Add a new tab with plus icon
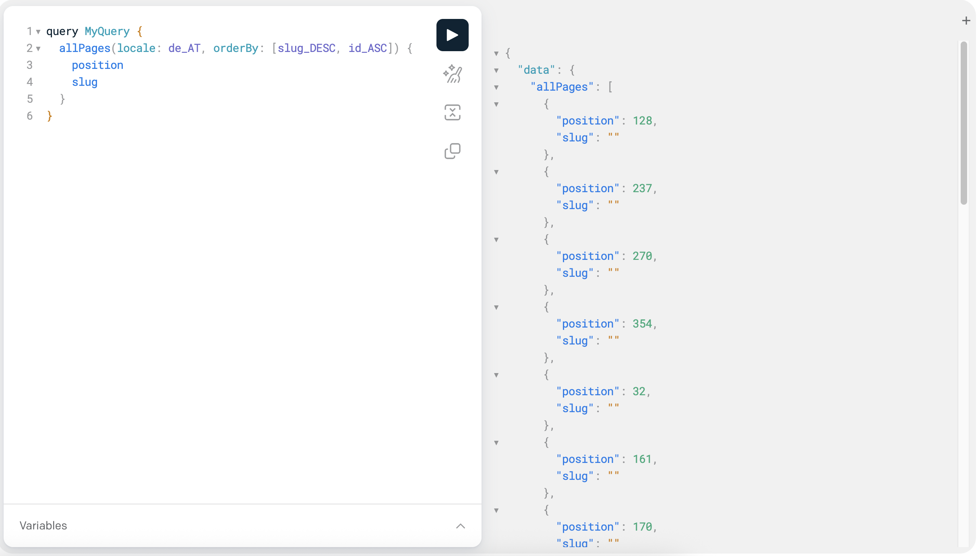 pos(966,21)
